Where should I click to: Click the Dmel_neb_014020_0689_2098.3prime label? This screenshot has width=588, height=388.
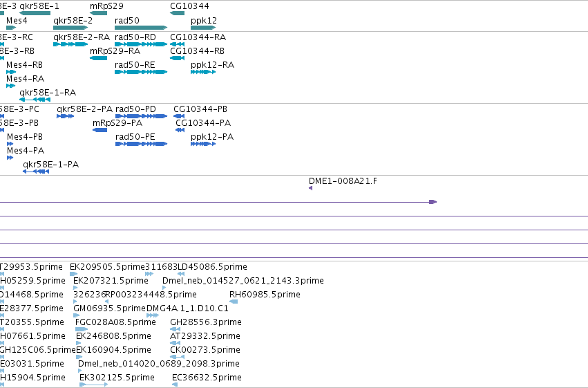[x=159, y=364]
